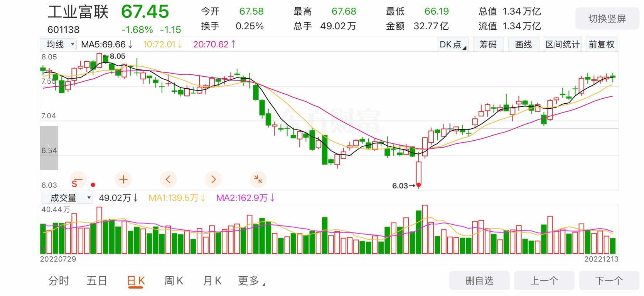The image size is (644, 296).
Task: Switch to the 分时 tab
Action: tap(59, 281)
